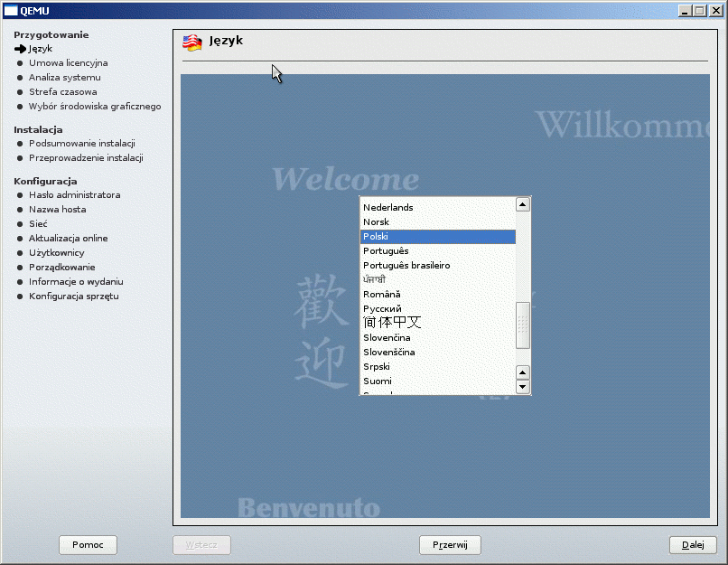Click the language flags icon beside Język
This screenshot has height=565, width=728.
[x=192, y=42]
